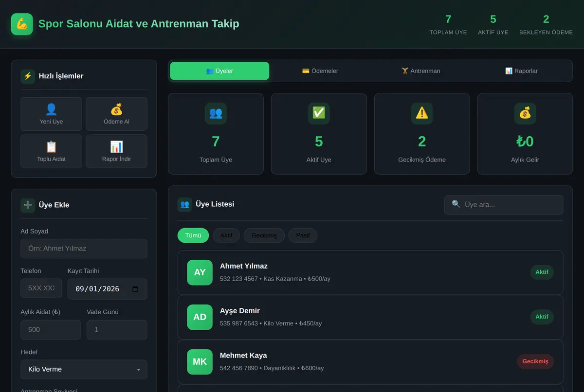Click the Aktif badge on Ahmet Yılmaz
584x392 pixels.
coord(542,272)
